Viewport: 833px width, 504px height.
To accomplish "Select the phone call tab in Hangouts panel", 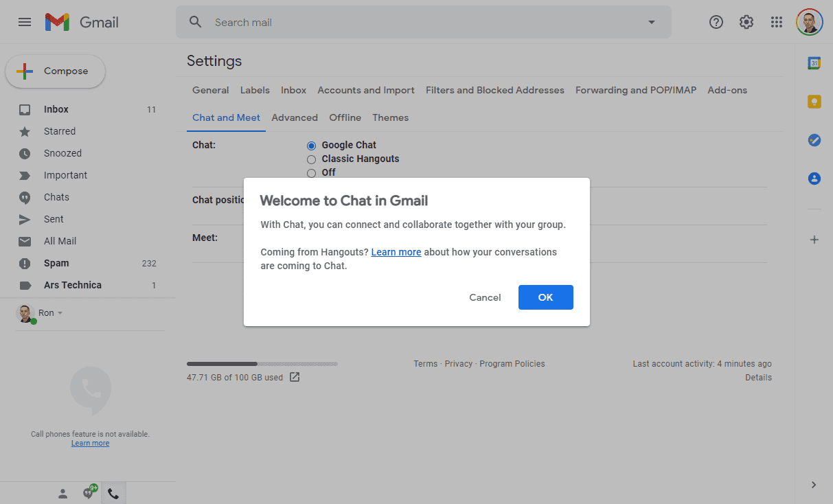I will [113, 492].
